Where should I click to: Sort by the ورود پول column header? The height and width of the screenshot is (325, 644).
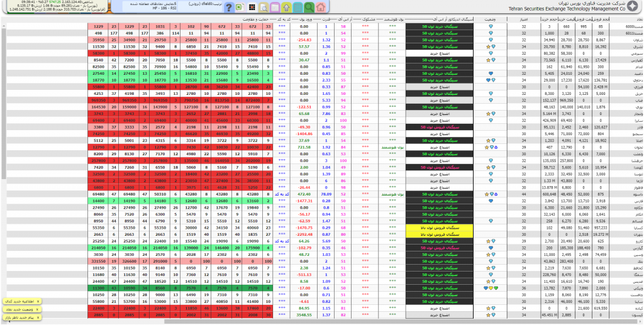[x=305, y=19]
